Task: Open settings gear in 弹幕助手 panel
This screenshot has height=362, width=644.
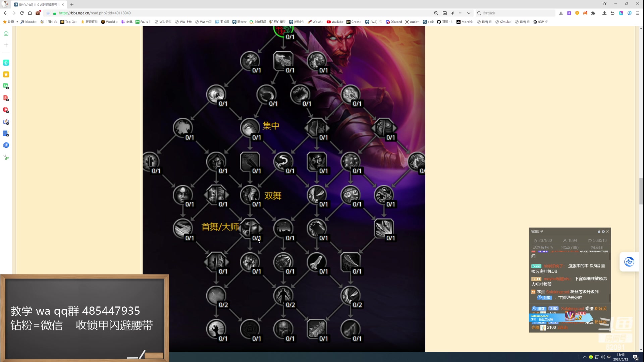Action: click(x=603, y=232)
